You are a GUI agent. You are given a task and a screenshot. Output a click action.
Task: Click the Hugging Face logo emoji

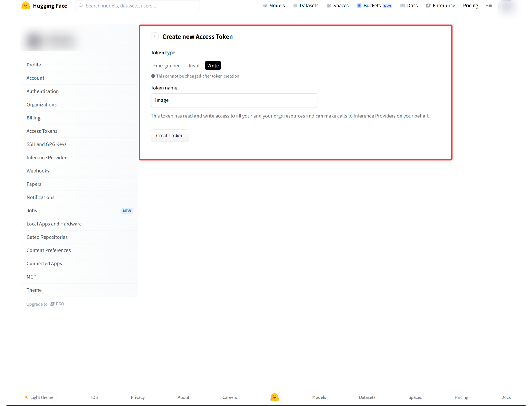pos(26,6)
